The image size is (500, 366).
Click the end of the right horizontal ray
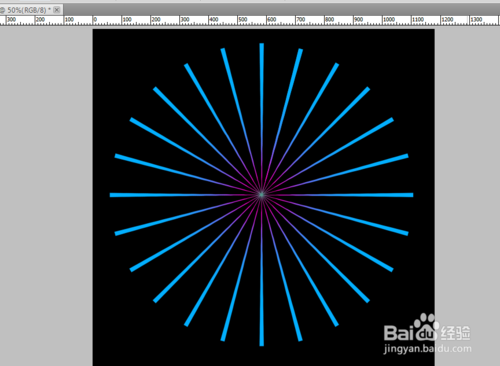(411, 195)
